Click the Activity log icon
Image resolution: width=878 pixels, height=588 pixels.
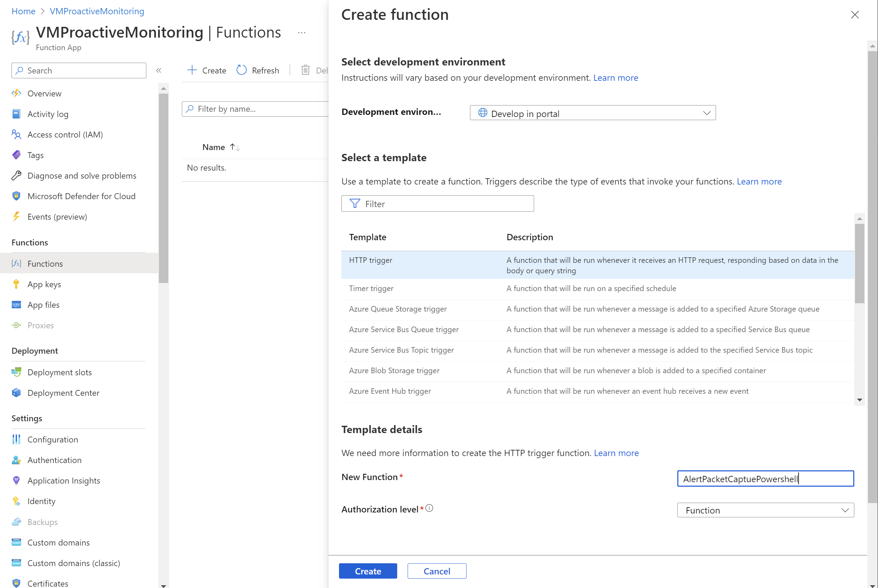pos(16,113)
